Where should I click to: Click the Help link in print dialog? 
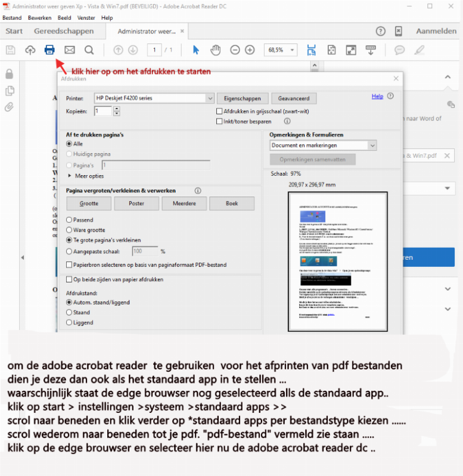tap(377, 97)
